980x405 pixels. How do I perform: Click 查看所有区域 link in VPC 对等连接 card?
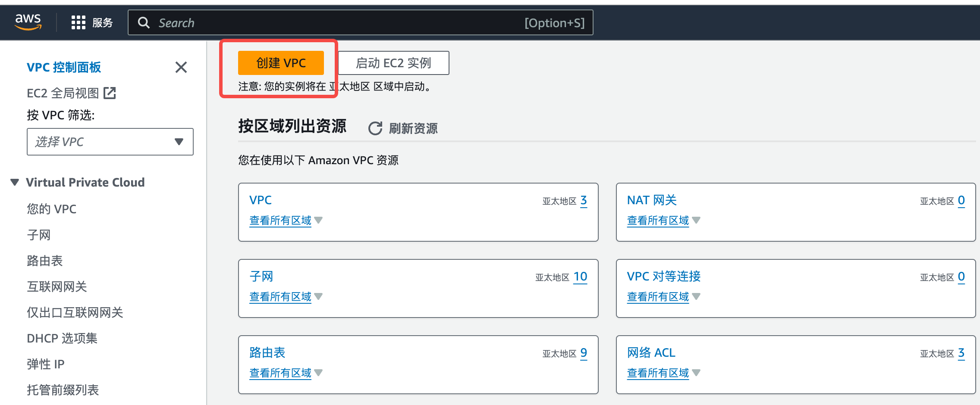(658, 297)
